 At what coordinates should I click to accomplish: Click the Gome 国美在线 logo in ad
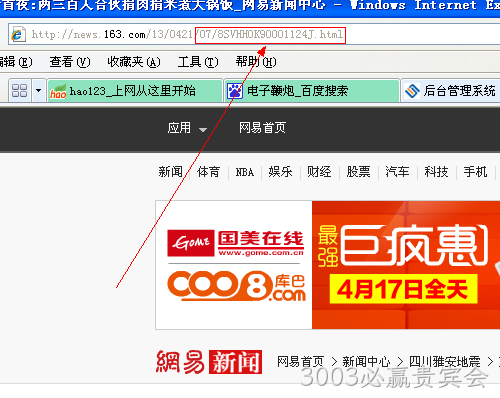tap(235, 243)
